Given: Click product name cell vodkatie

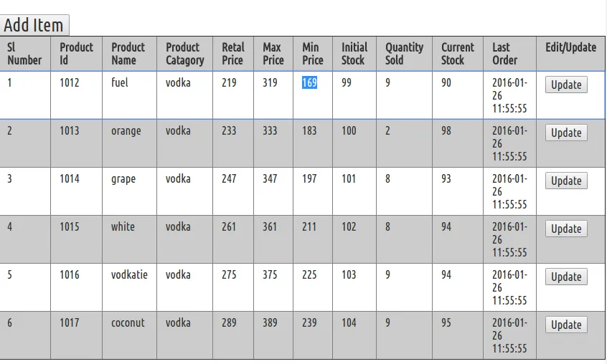Looking at the screenshot, I should [x=129, y=274].
